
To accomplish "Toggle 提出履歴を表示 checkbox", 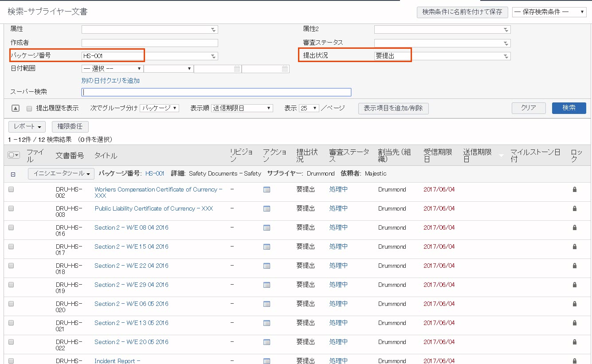I will 29,108.
